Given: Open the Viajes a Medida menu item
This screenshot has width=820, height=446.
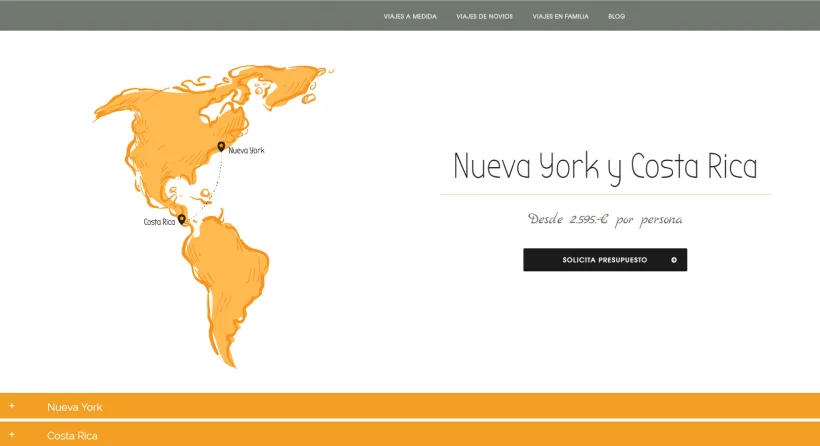Looking at the screenshot, I should [x=410, y=17].
